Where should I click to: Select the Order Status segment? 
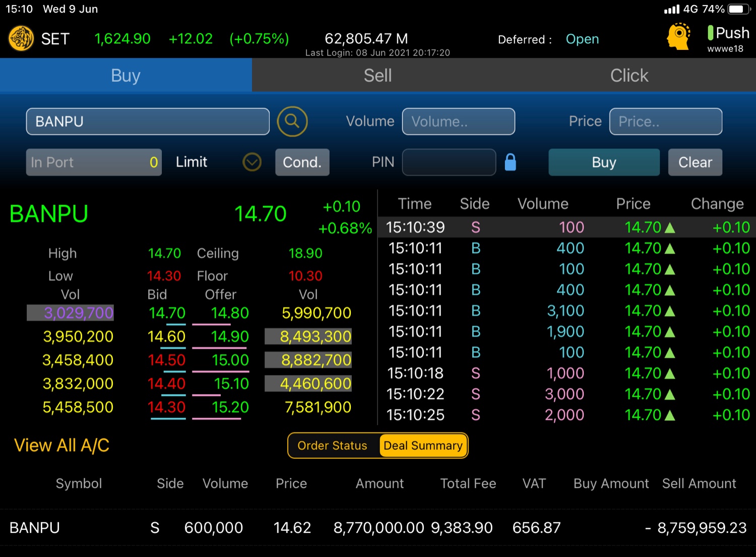pyautogui.click(x=333, y=446)
